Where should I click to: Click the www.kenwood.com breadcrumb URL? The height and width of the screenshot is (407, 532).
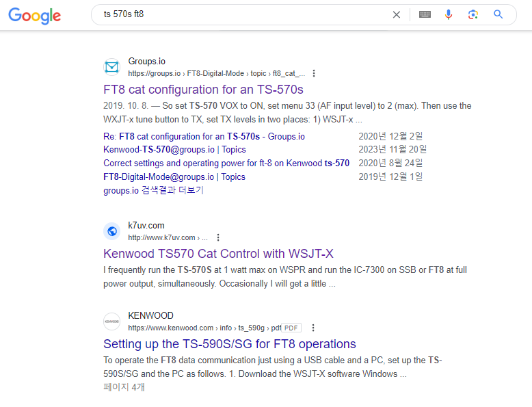204,328
